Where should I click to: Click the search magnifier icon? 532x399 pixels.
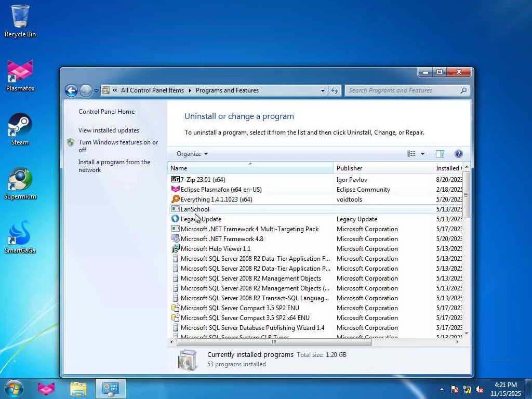(463, 90)
